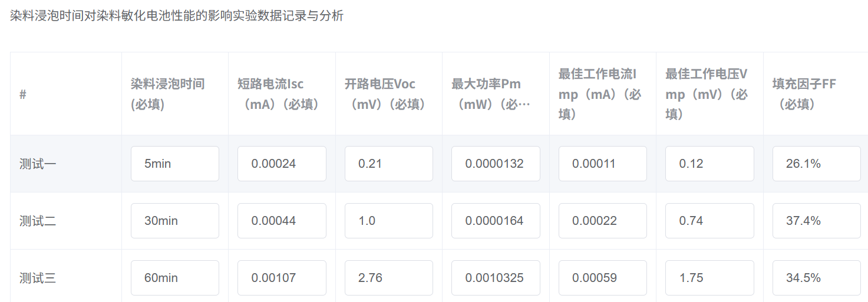Viewport: 868px width, 302px height.
Task: Click the Isc field showing 0.00044
Action: (282, 221)
